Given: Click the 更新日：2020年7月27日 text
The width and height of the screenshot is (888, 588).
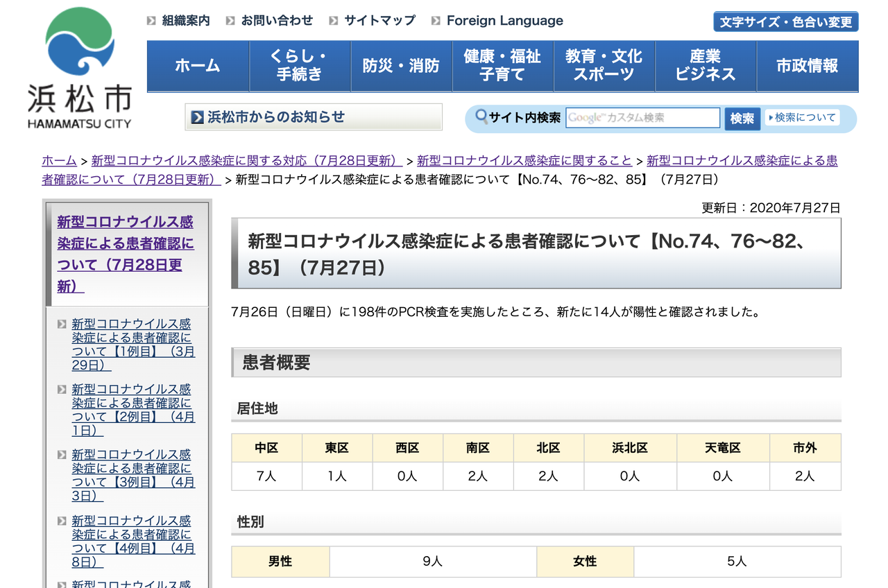Looking at the screenshot, I should tap(771, 208).
